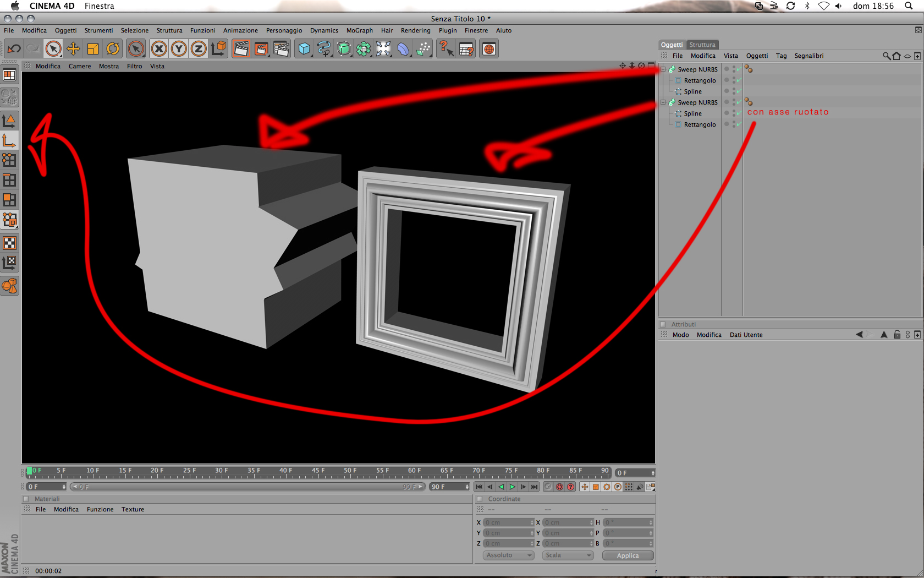The width and height of the screenshot is (924, 578).
Task: Play the animation forward
Action: tap(512, 487)
